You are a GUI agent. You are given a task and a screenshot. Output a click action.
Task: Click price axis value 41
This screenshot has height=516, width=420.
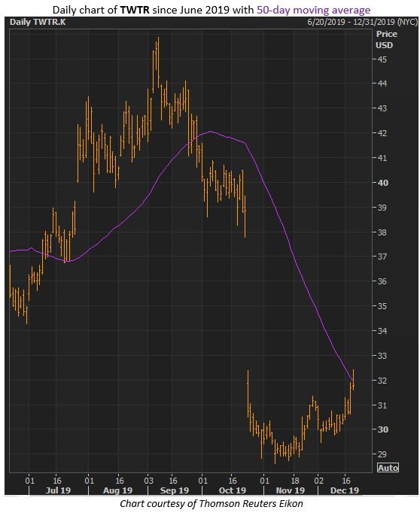(x=382, y=158)
